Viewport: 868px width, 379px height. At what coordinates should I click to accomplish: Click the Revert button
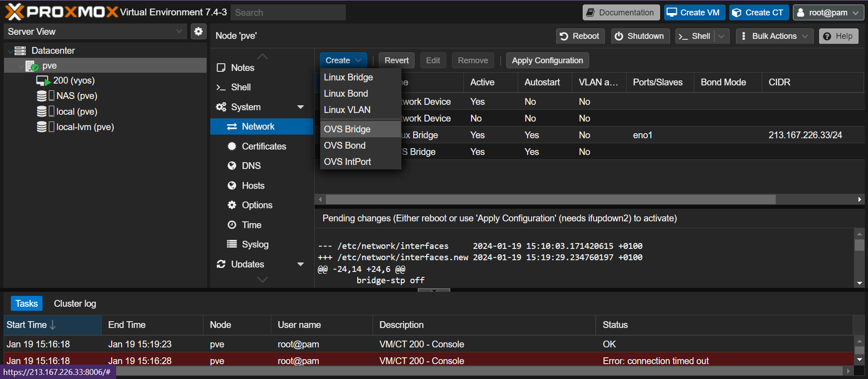(x=396, y=61)
